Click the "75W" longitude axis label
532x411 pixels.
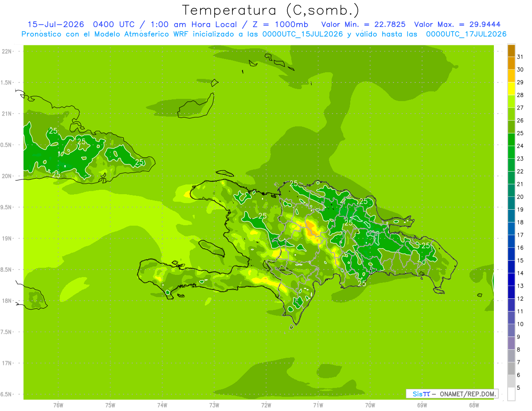[110, 405]
